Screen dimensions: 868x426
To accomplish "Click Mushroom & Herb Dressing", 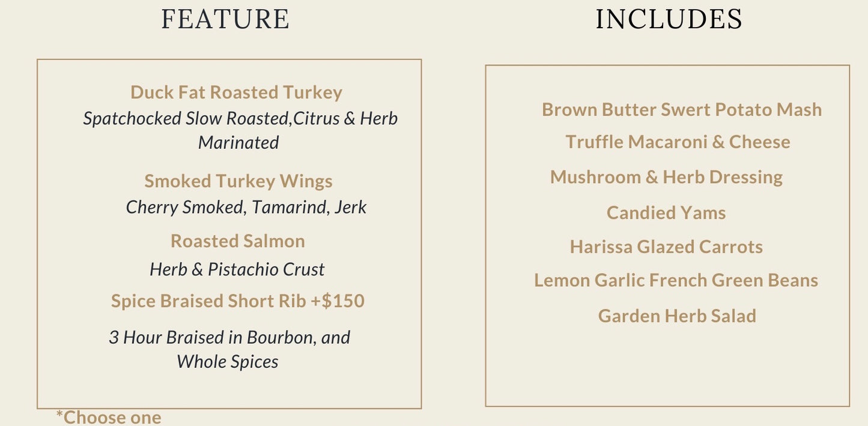I will click(667, 177).
